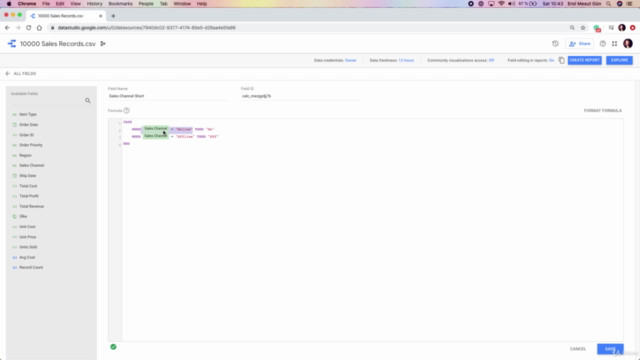Click the icon beside the data source title
The image size is (640, 360).
click(x=103, y=44)
